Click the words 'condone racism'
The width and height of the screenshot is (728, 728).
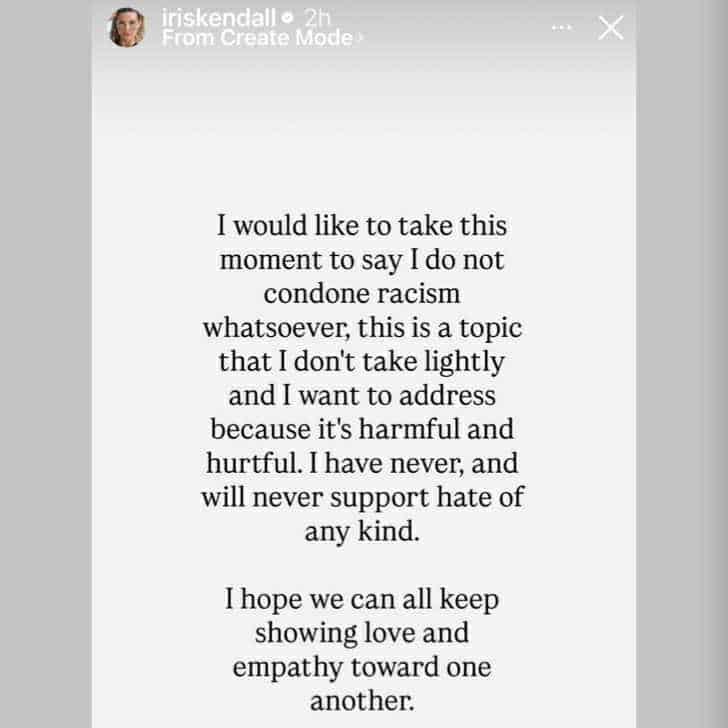(362, 294)
